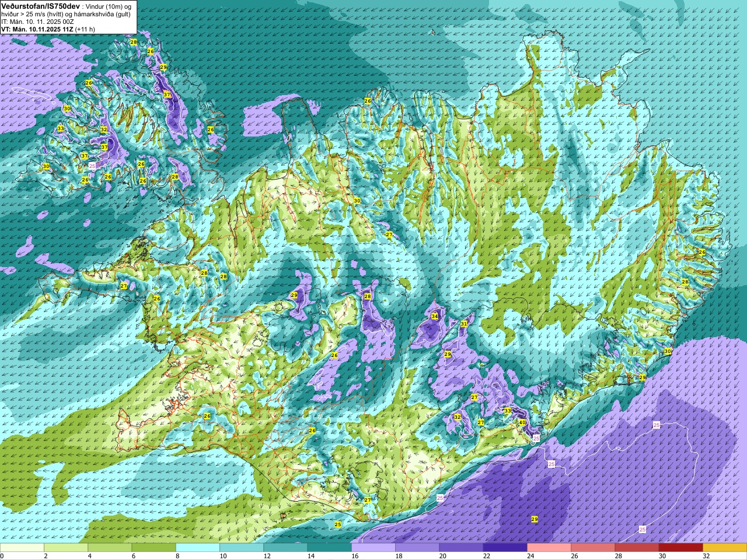Click the yellow 40 gust label on the map
The height and width of the screenshot is (560, 747).
coord(522,422)
